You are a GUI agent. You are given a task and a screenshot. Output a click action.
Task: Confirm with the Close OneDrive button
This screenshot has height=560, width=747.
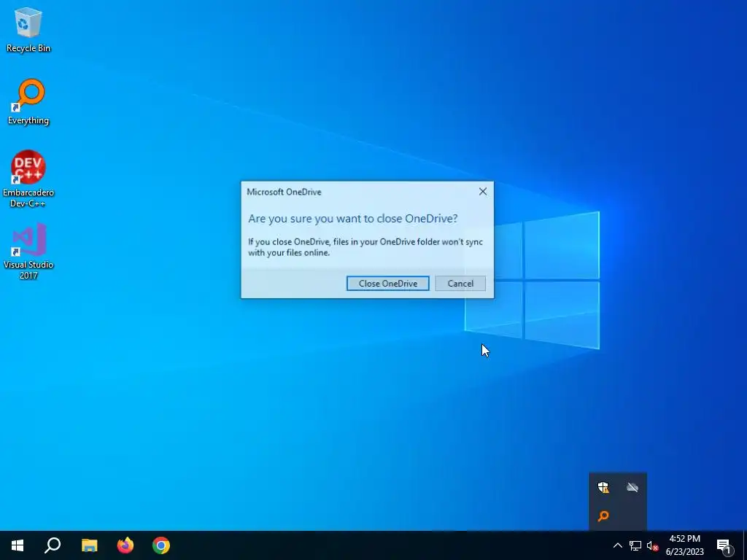point(388,284)
